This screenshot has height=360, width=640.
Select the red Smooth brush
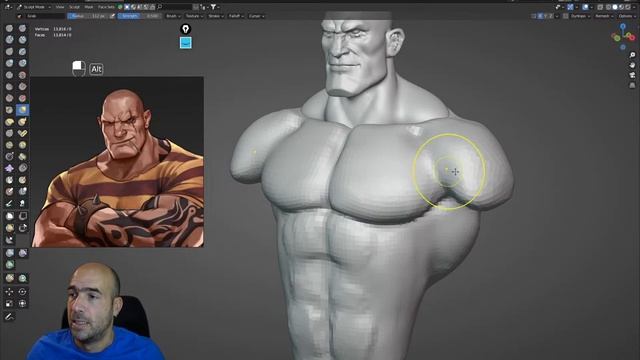point(22,75)
